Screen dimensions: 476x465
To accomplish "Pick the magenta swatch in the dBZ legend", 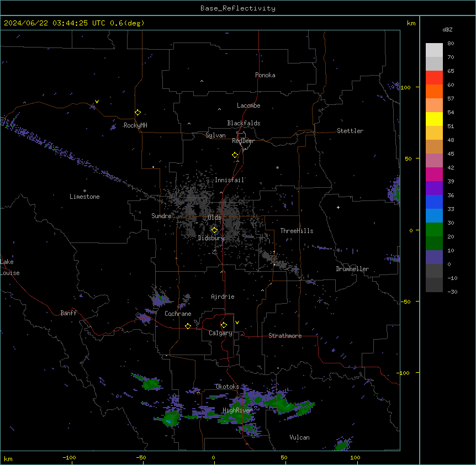I will point(434,174).
